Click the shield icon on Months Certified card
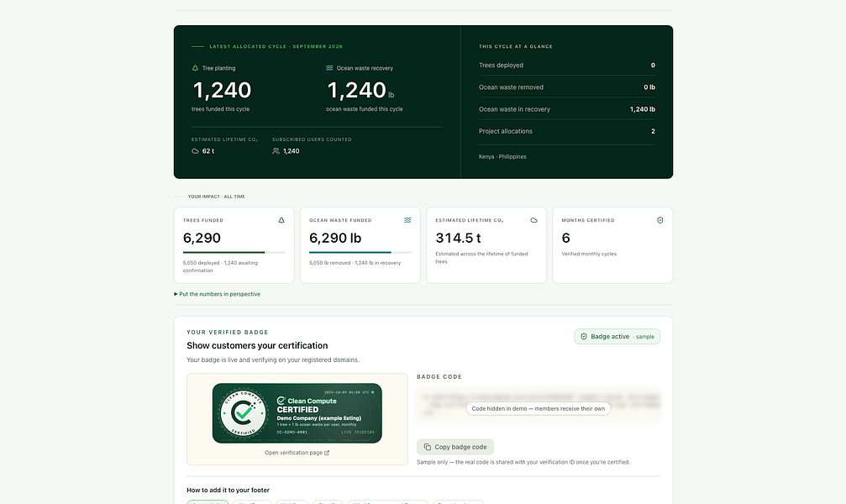846x504 pixels. (659, 220)
